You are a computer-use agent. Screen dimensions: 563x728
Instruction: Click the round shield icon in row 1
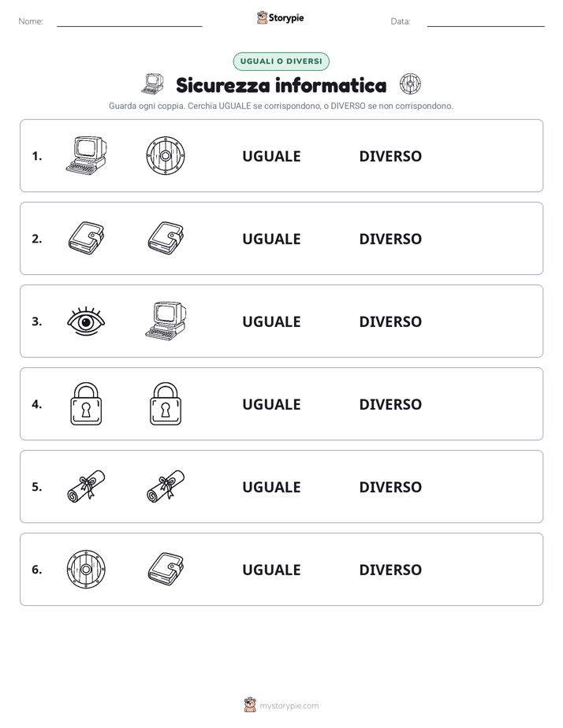tap(166, 155)
